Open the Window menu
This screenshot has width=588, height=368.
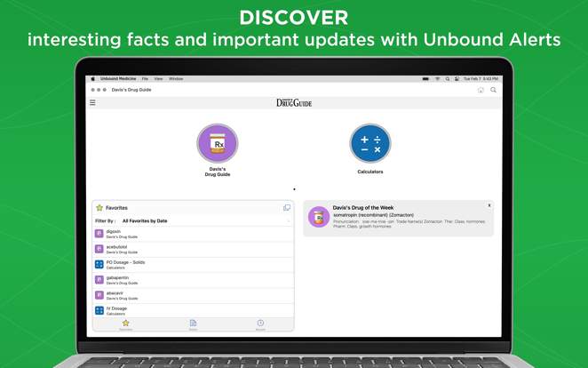tap(176, 79)
